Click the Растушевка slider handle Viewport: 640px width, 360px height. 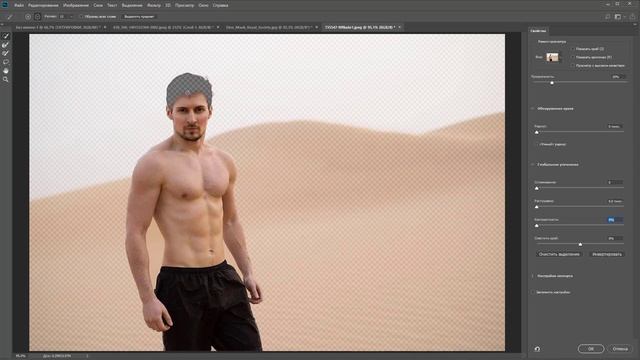point(536,207)
